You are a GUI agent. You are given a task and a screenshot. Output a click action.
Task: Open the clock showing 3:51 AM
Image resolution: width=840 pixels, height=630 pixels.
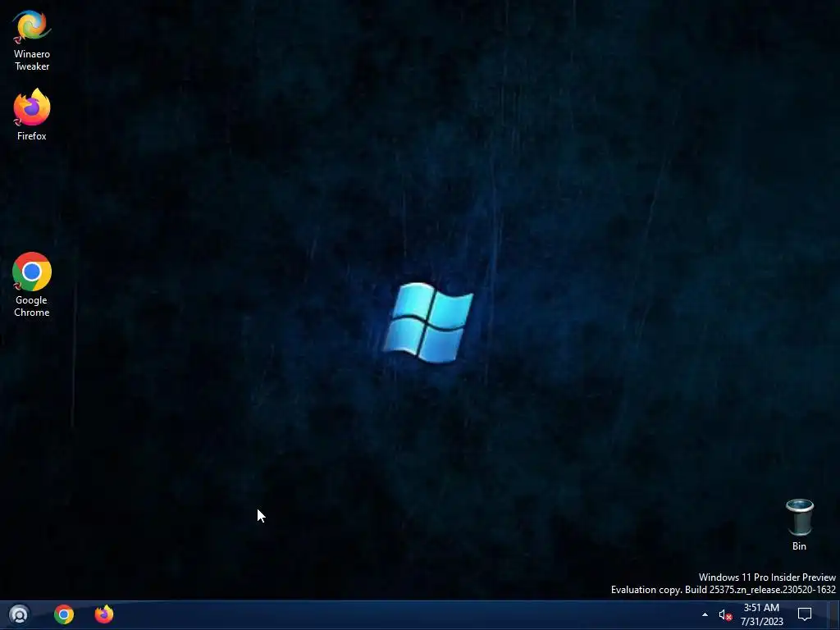761,614
